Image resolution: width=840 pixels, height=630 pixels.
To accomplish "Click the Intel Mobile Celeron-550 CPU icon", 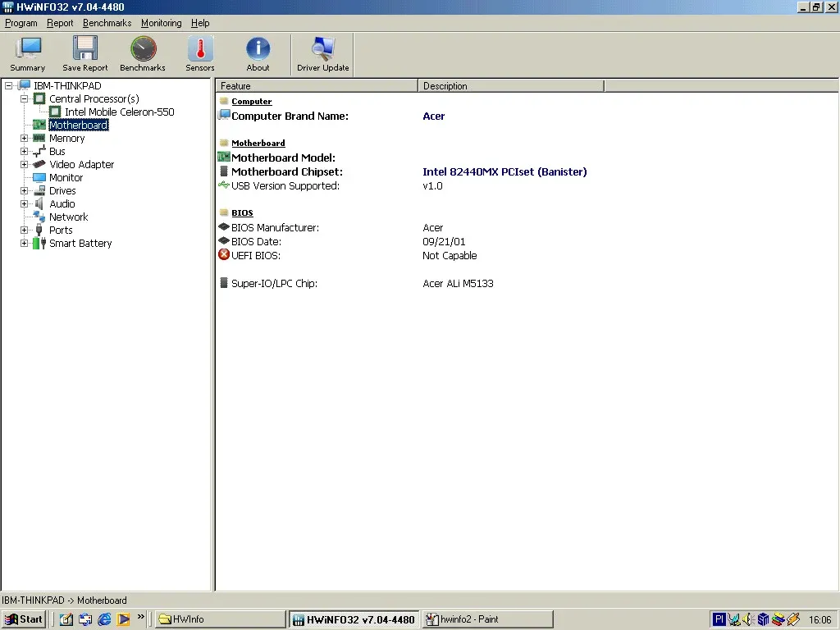I will point(55,112).
